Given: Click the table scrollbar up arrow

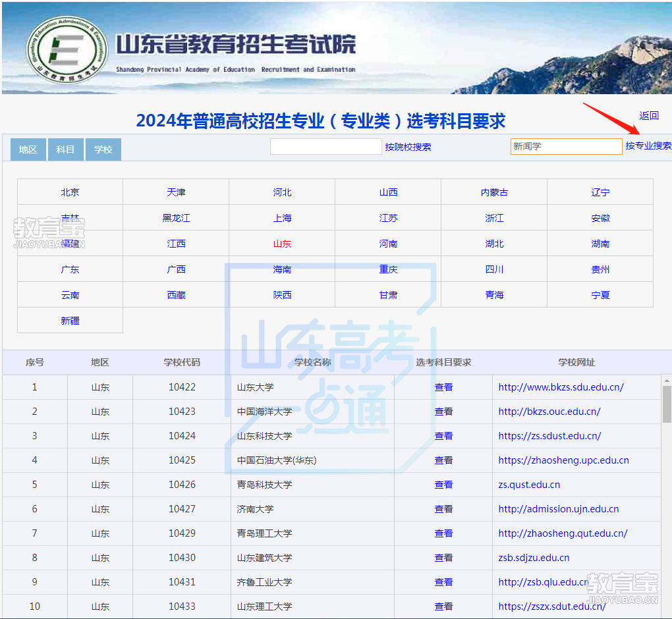Looking at the screenshot, I should click(x=667, y=381).
